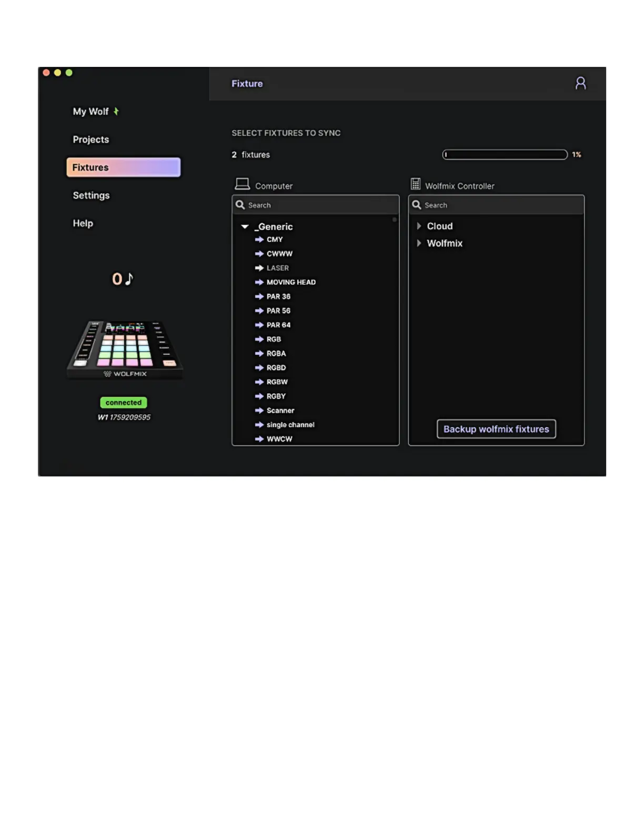The image size is (644, 834).
Task: Collapse the _Generic folder
Action: pyautogui.click(x=245, y=226)
